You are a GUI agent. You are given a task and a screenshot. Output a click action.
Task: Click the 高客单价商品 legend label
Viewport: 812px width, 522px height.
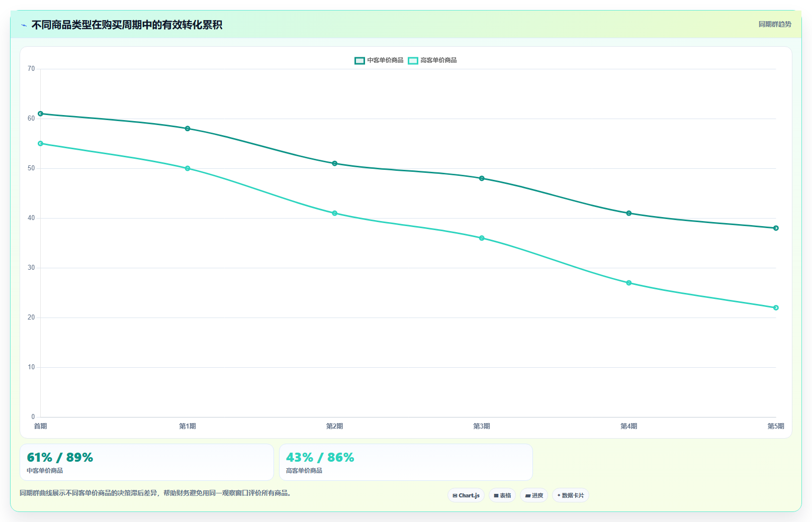438,60
